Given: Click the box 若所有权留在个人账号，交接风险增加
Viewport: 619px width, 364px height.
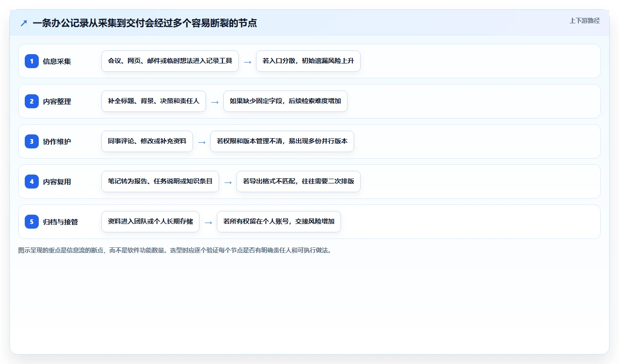Looking at the screenshot, I should pos(279,221).
